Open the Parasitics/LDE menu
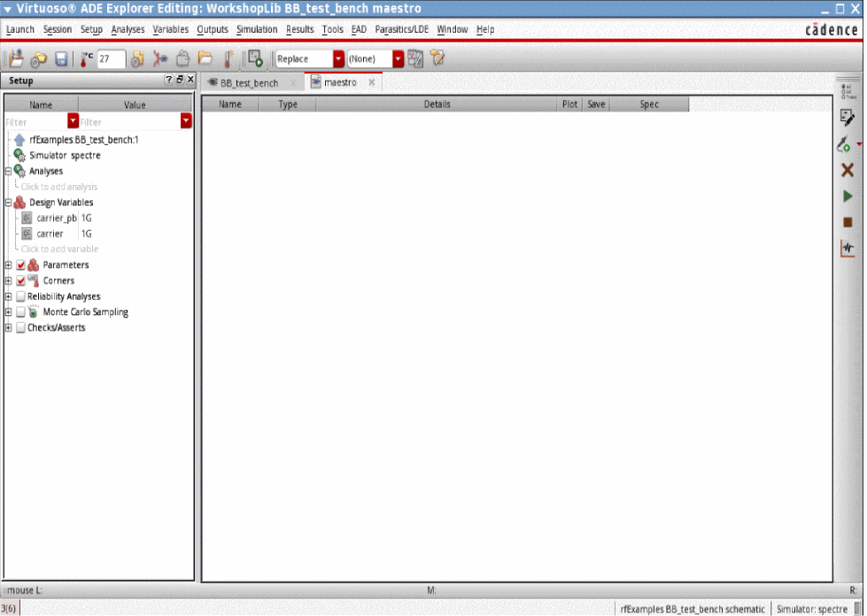Image resolution: width=867 pixels, height=616 pixels. (x=402, y=29)
